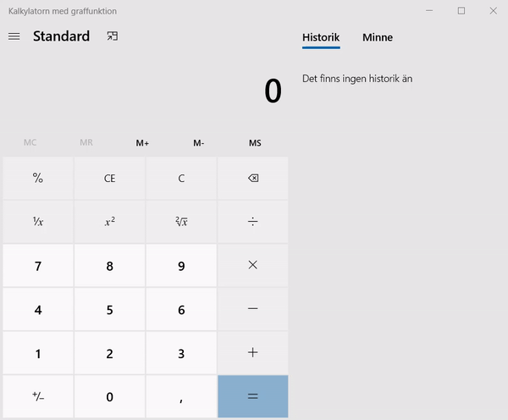Select the plus operator
Screen dimensions: 508x420
tap(252, 352)
